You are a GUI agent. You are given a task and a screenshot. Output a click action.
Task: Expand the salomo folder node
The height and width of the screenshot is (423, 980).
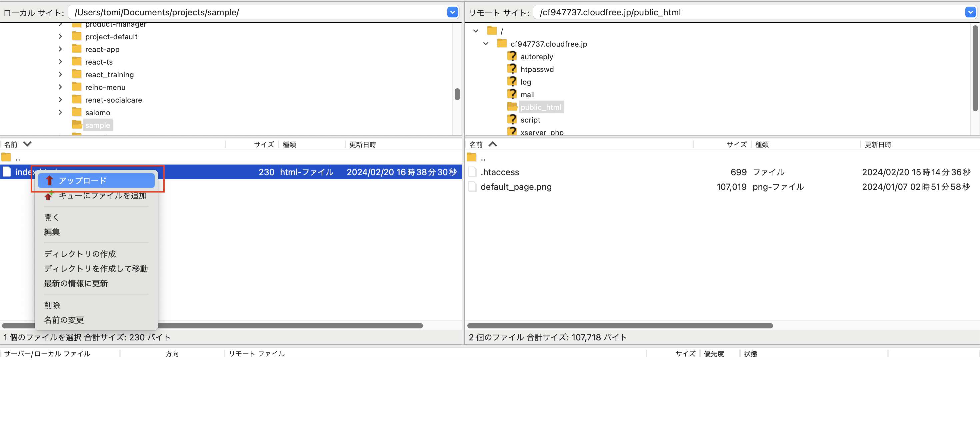60,112
